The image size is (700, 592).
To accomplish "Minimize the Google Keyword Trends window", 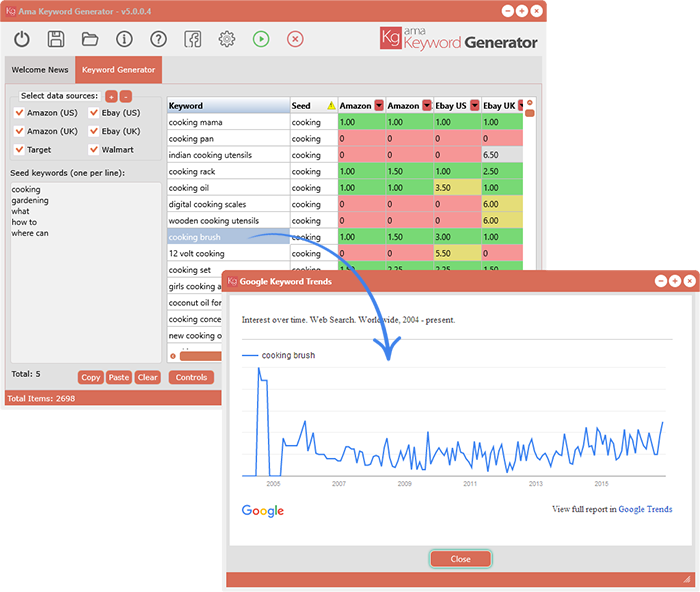I will point(661,281).
